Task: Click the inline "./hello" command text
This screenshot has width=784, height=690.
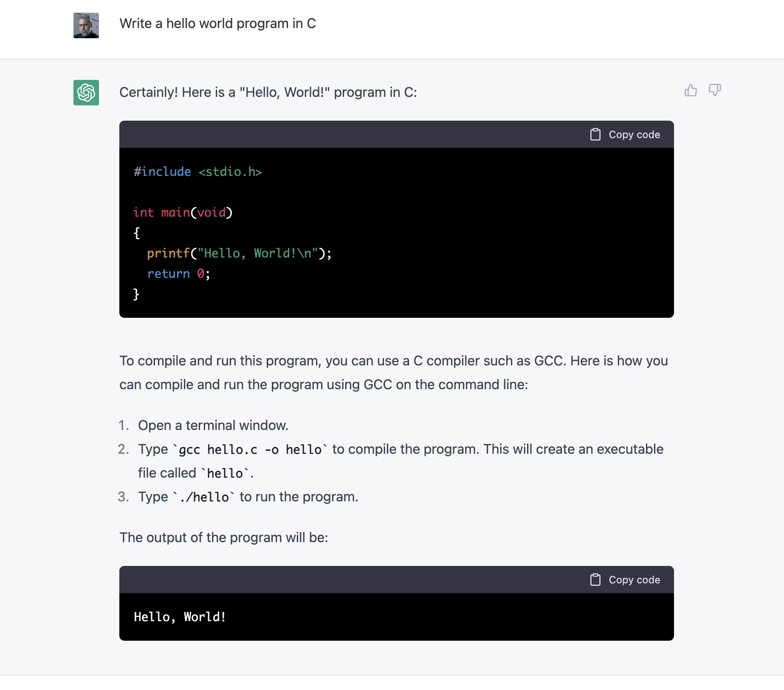Action: 204,497
